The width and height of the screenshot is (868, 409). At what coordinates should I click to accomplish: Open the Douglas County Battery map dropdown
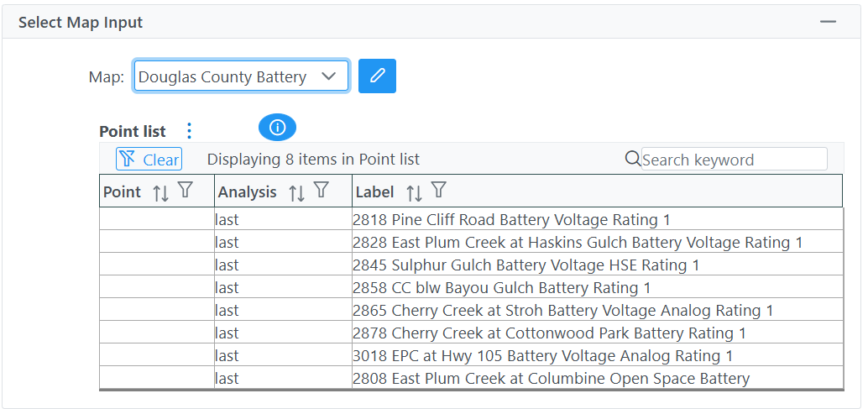point(241,76)
